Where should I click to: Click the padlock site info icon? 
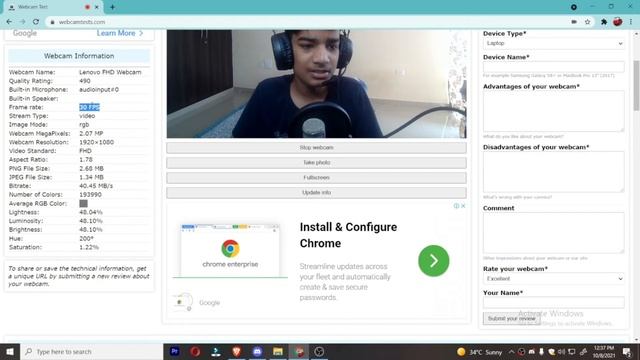[x=52, y=22]
